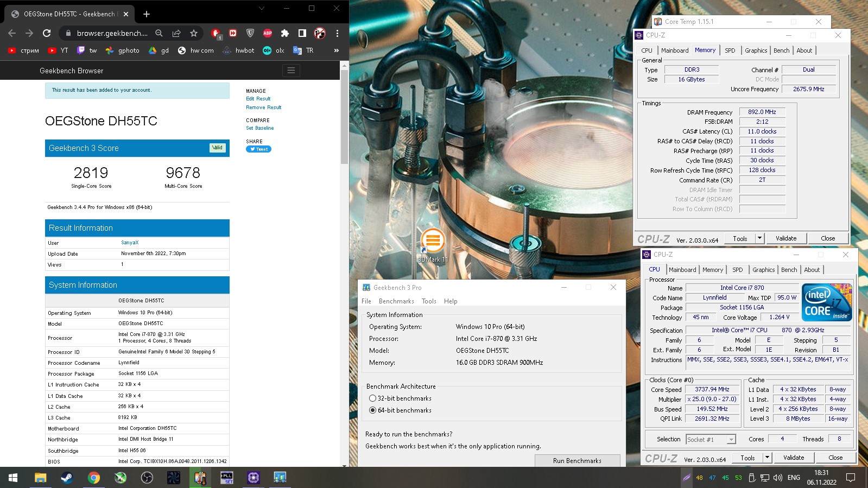Screen dimensions: 868x488
Task: Expand Tools dropdown arrow in CPU-Z Memory window
Action: pyautogui.click(x=759, y=238)
